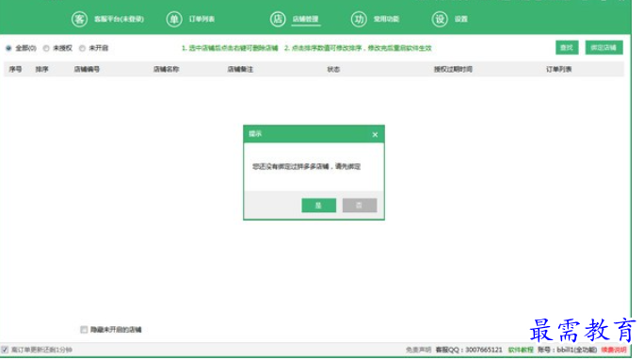Click the 授权过期时间 column header

coord(453,70)
